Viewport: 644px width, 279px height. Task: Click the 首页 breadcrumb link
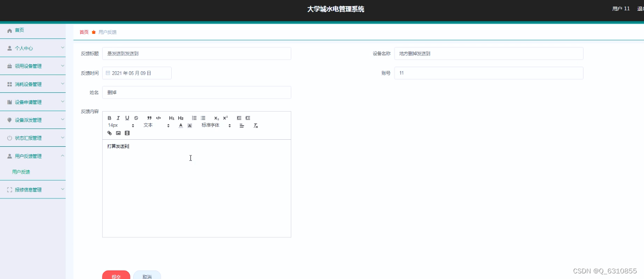pyautogui.click(x=84, y=32)
